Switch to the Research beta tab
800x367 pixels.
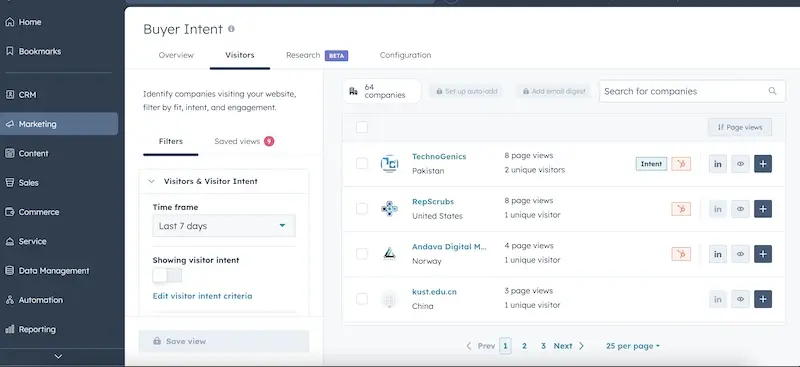(x=316, y=55)
